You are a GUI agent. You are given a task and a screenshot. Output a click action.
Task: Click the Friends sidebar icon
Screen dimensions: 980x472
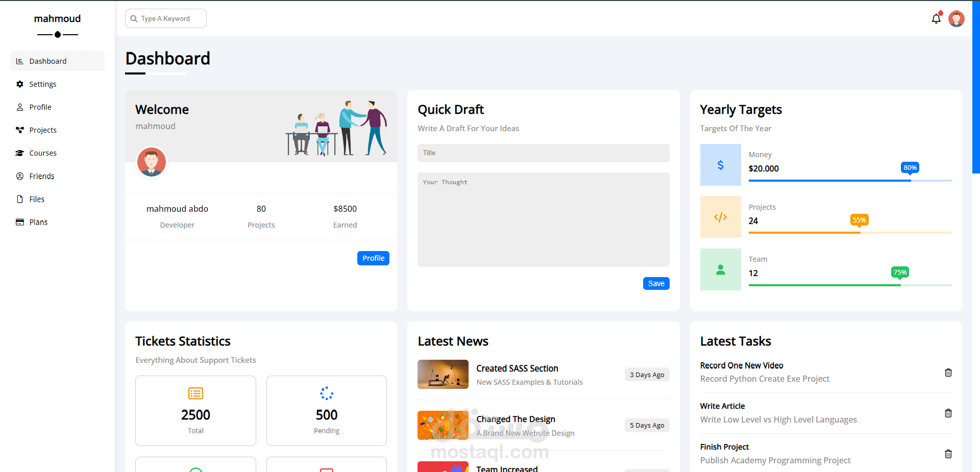click(x=19, y=176)
